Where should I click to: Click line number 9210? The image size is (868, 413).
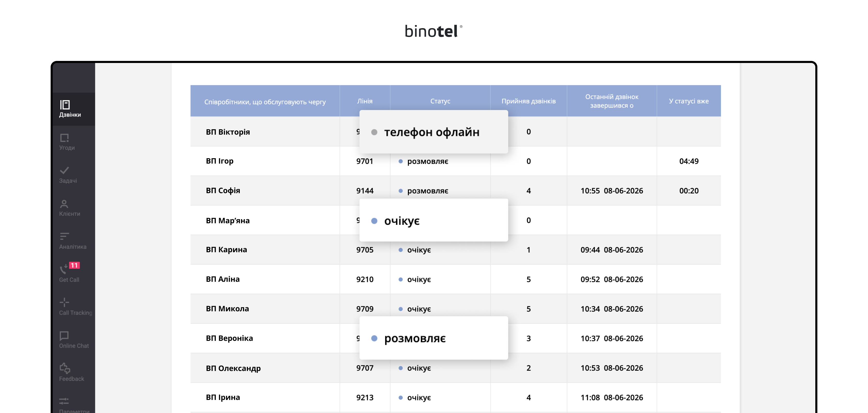coord(365,279)
